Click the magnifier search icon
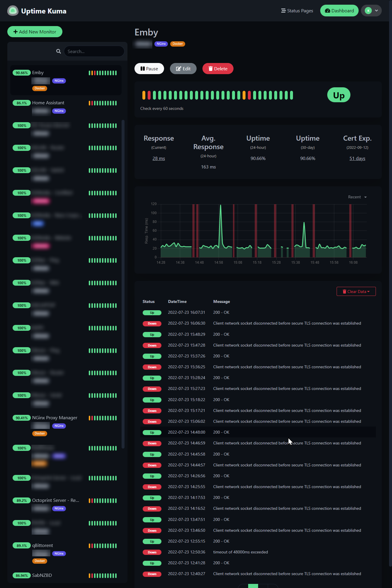This screenshot has width=392, height=588. click(59, 51)
